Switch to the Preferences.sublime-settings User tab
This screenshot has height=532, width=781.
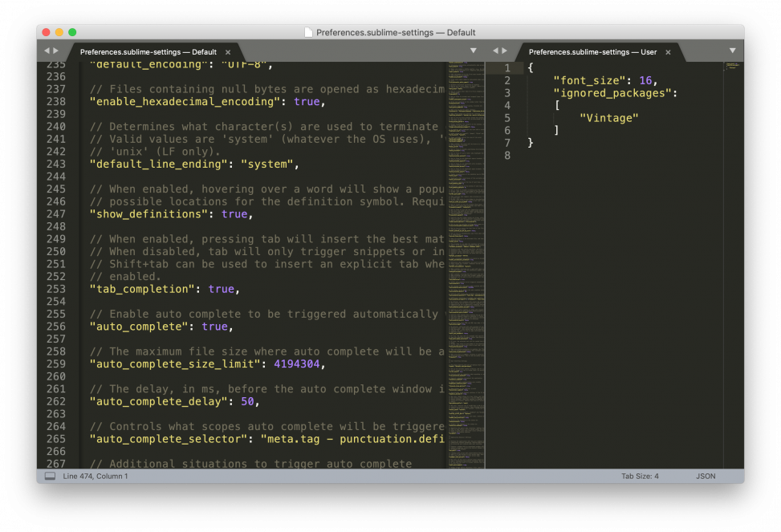[x=594, y=51]
